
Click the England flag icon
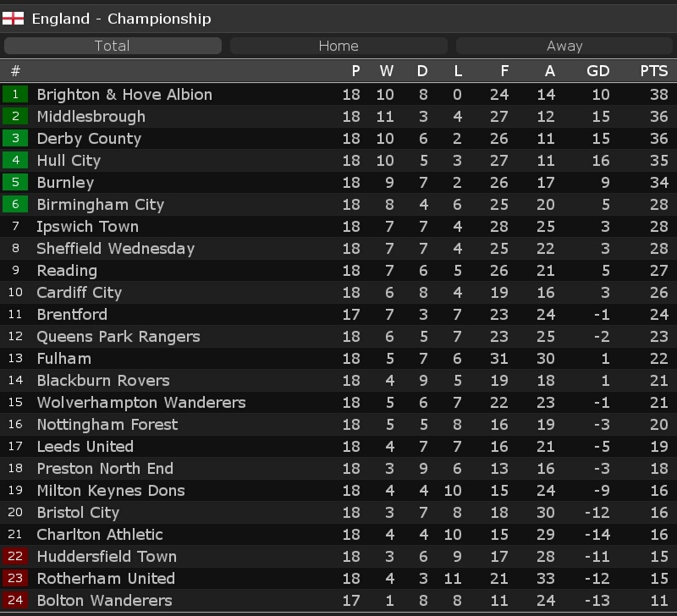[14, 18]
